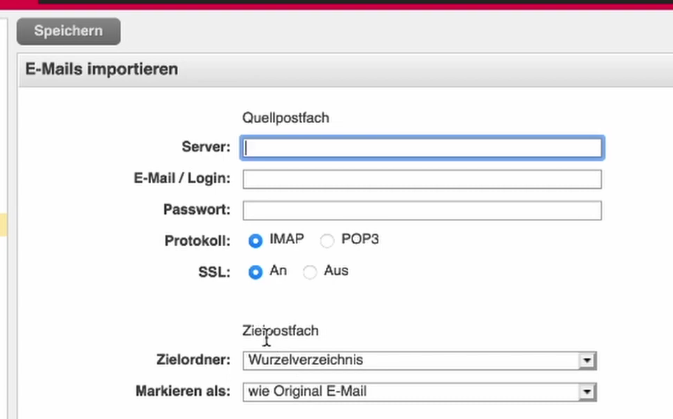
Task: Click the Markieren als: label
Action: coord(183,391)
